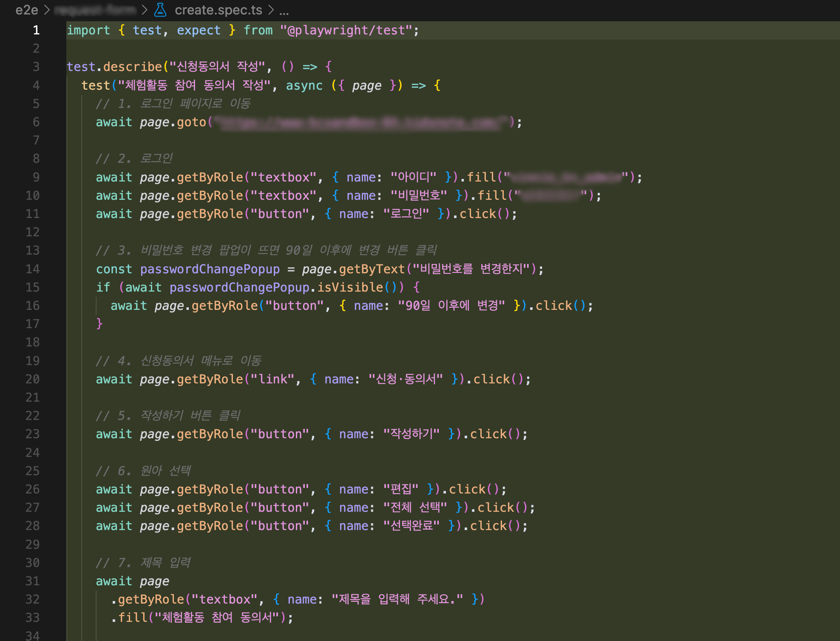
Task: Open the blurred folder breadcrumb segment
Action: click(x=95, y=9)
